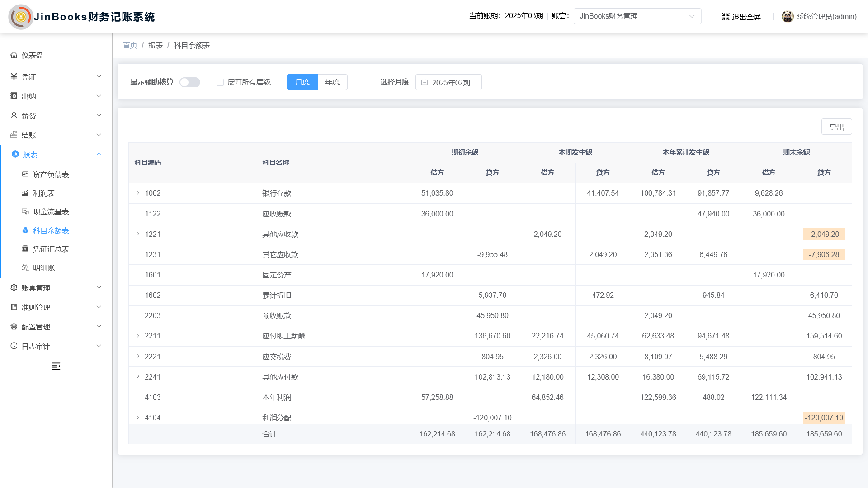Click the JinBooks logo icon

pos(20,17)
